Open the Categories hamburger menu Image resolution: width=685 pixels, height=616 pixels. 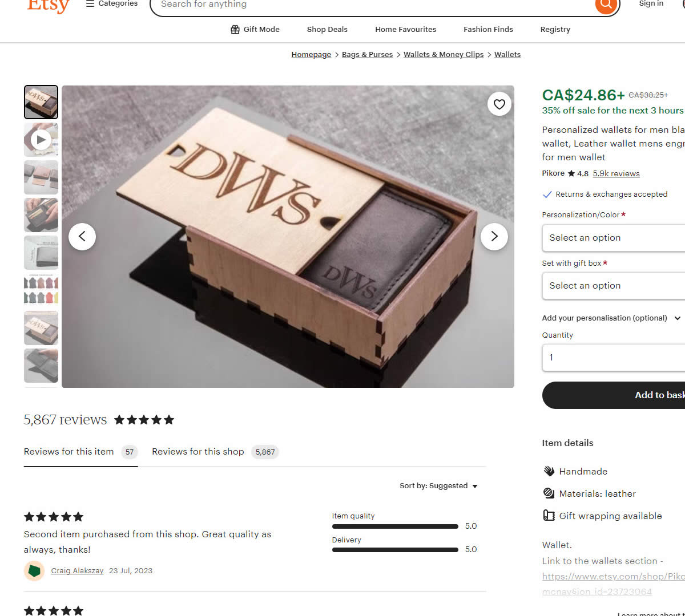(112, 3)
